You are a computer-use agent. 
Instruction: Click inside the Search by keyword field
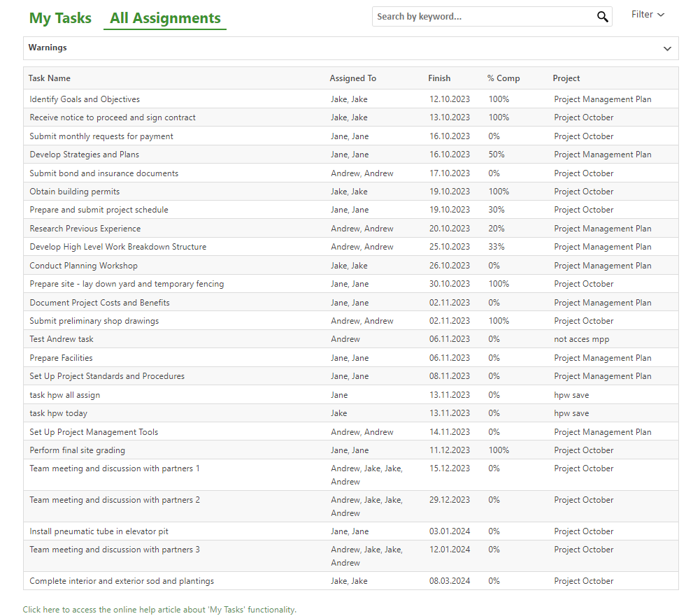pos(483,17)
